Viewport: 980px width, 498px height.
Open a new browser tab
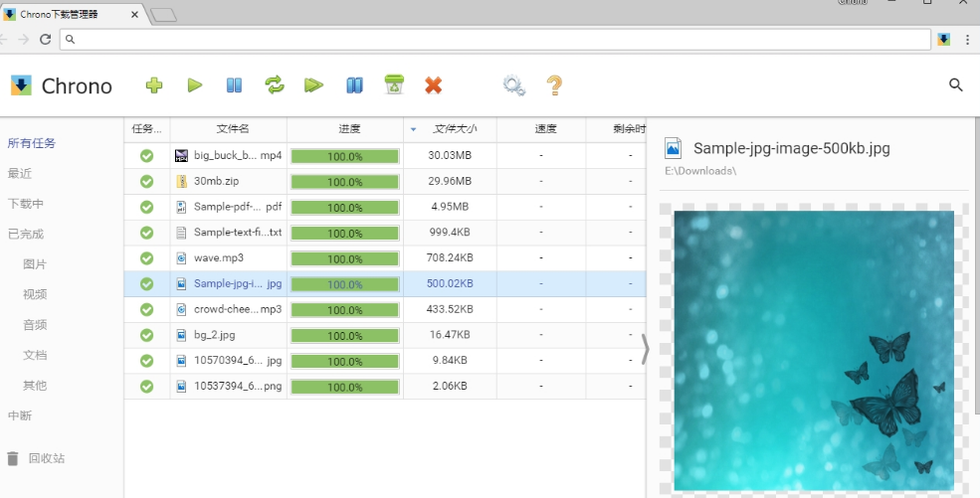[164, 15]
